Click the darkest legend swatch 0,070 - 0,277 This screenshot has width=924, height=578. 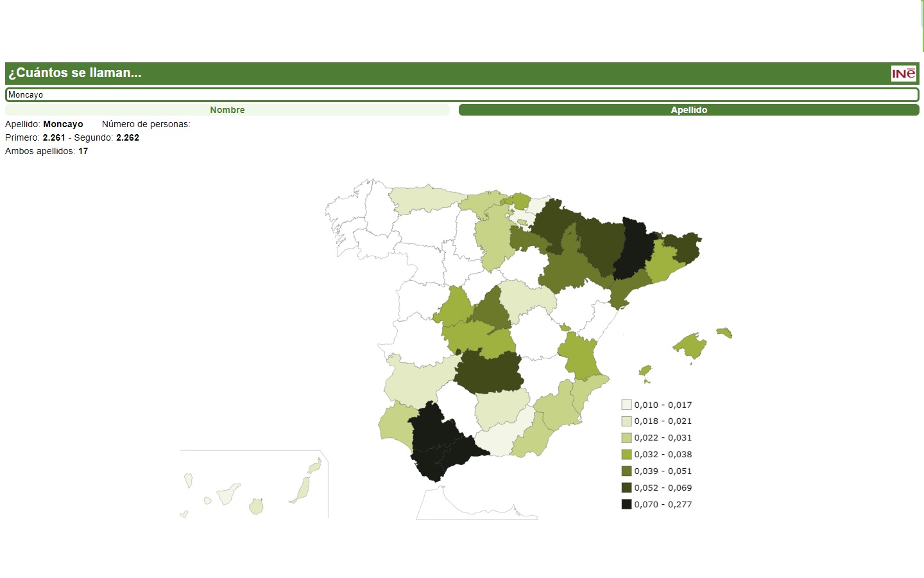pos(626,504)
